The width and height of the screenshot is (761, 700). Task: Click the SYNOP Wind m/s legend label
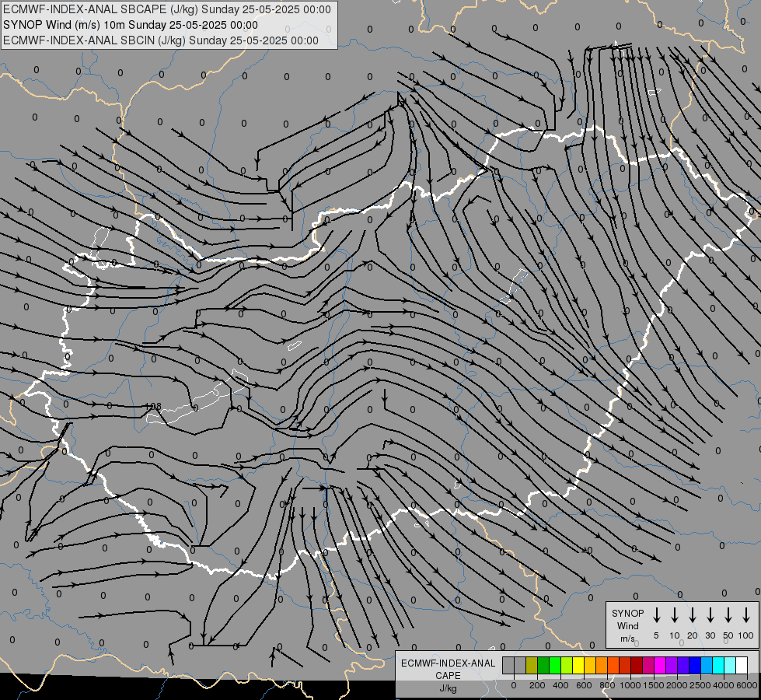(627, 625)
